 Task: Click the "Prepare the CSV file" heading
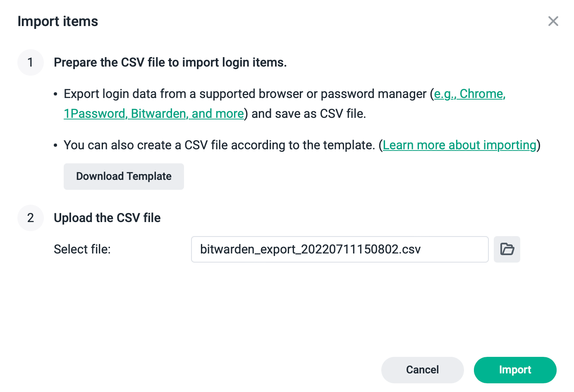click(170, 62)
